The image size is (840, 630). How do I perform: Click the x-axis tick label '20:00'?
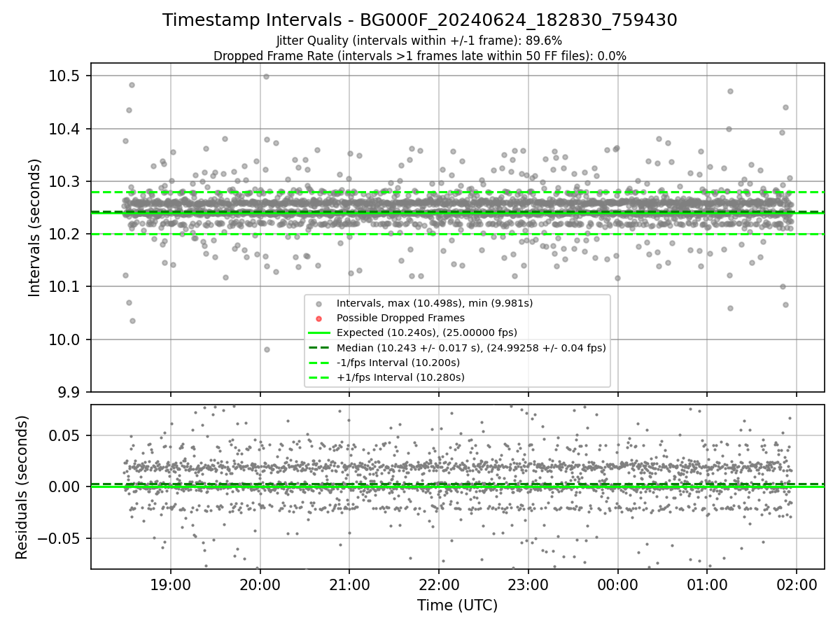tap(260, 585)
